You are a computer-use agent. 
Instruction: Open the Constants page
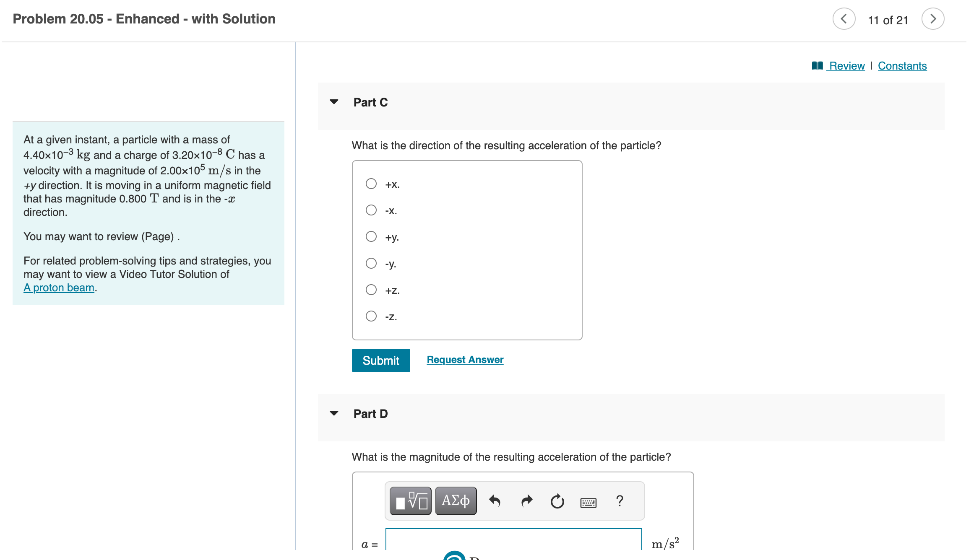tap(902, 65)
